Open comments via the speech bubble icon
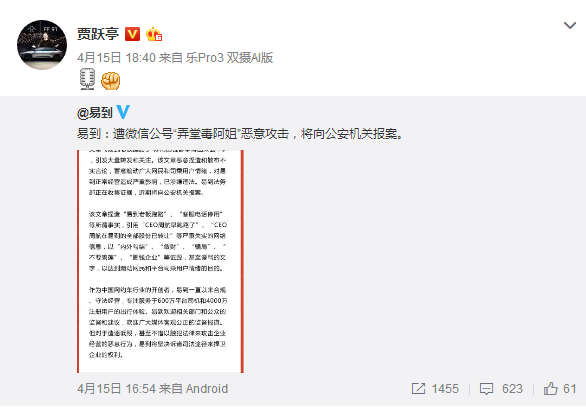The image size is (586, 410). click(x=486, y=389)
